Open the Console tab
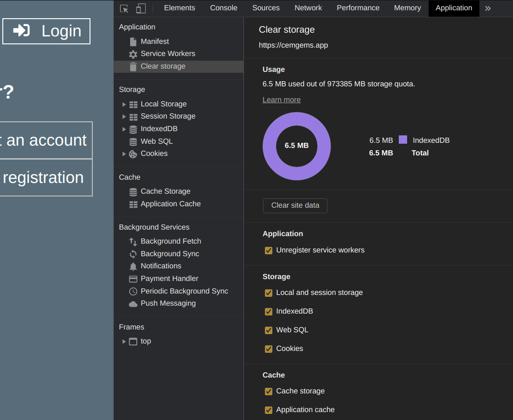This screenshot has width=513, height=420. tap(223, 8)
